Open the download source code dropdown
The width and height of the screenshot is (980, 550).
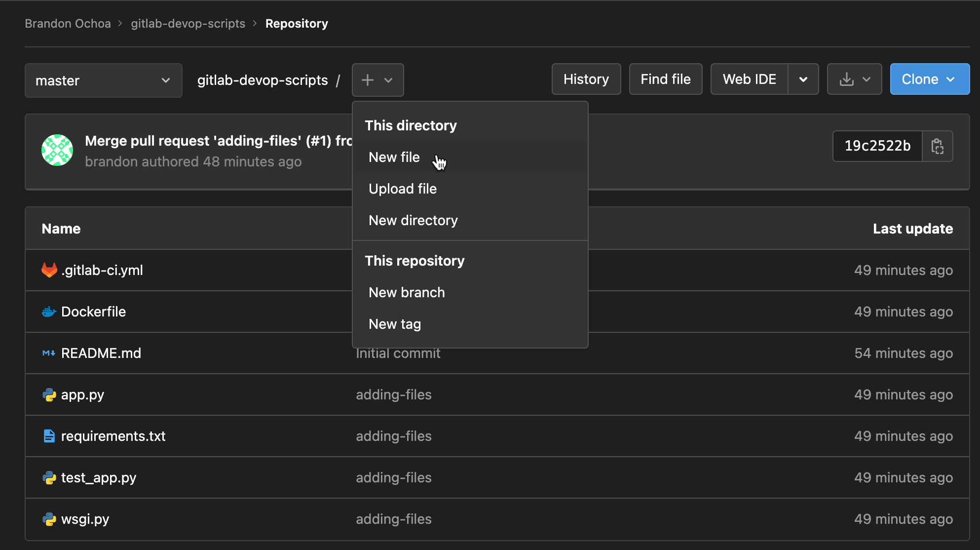(854, 79)
